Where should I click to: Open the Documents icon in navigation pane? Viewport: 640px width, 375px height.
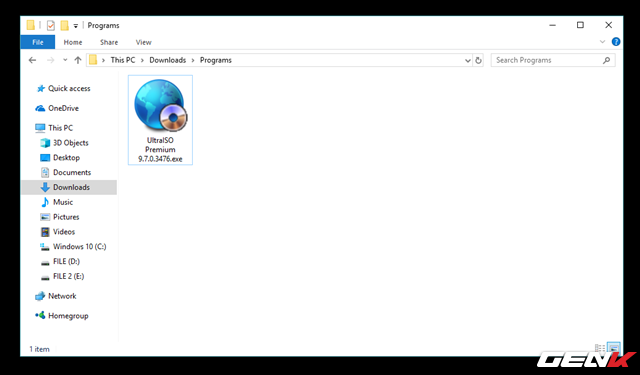[x=45, y=173]
